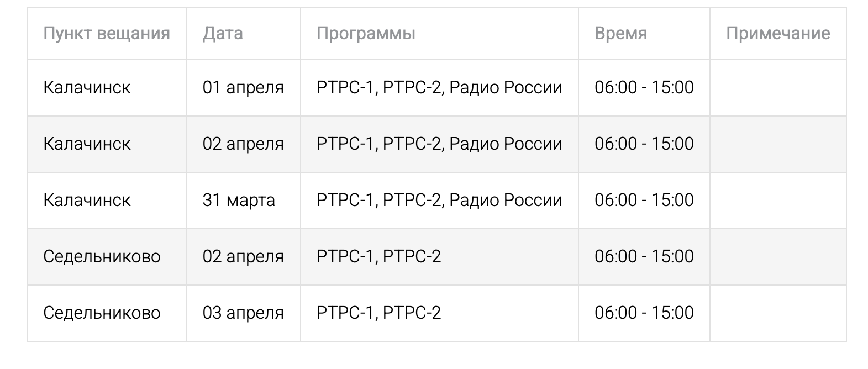Click Седельниково's '02 апреля' date cell

pos(243,256)
